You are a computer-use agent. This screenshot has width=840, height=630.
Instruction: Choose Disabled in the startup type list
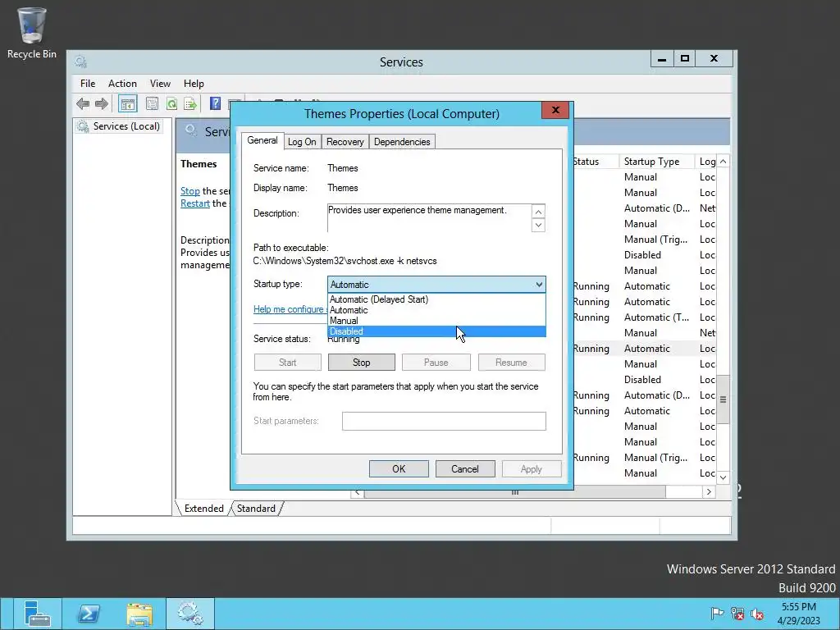coord(436,331)
